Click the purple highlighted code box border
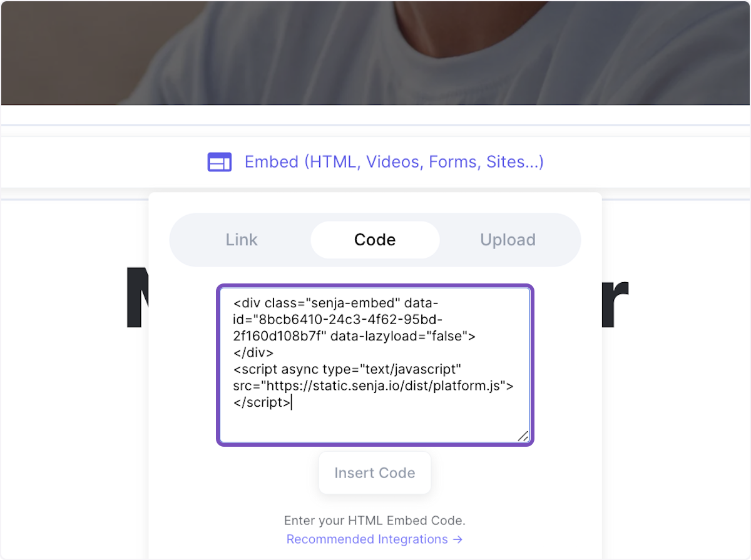This screenshot has width=751, height=560. point(375,285)
